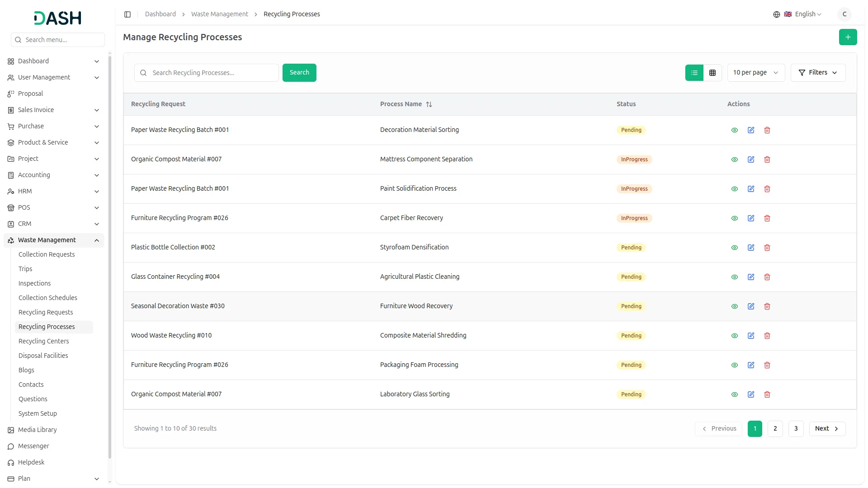This screenshot has height=488, width=868.
Task: Click the Search button
Action: click(299, 73)
